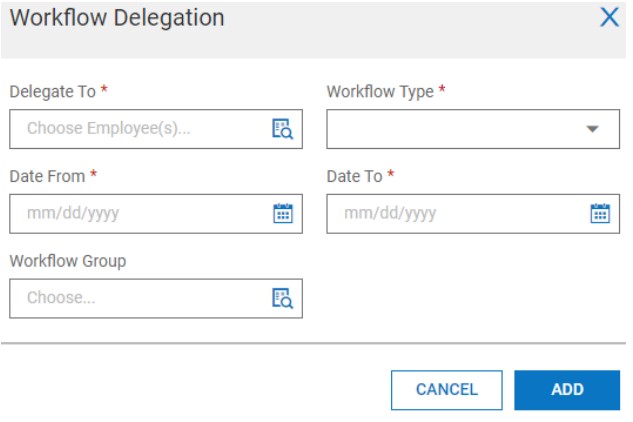Expand the Workflow Type dropdown arrow
Image resolution: width=633 pixels, height=422 pixels.
(x=592, y=129)
